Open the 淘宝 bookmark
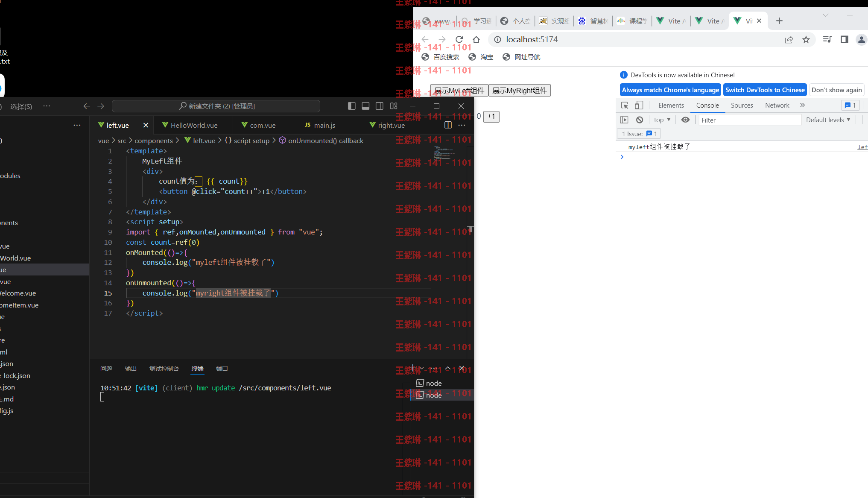Viewport: 868px width, 498px height. pos(481,57)
